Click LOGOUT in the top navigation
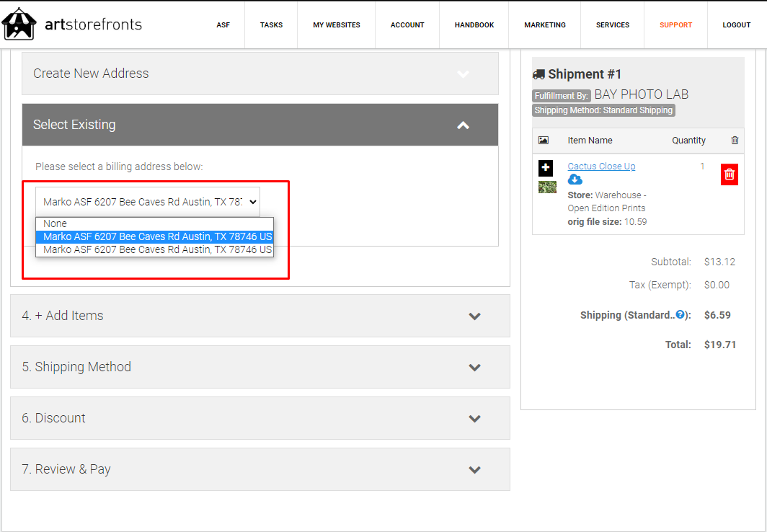This screenshot has height=532, width=767. [x=737, y=25]
